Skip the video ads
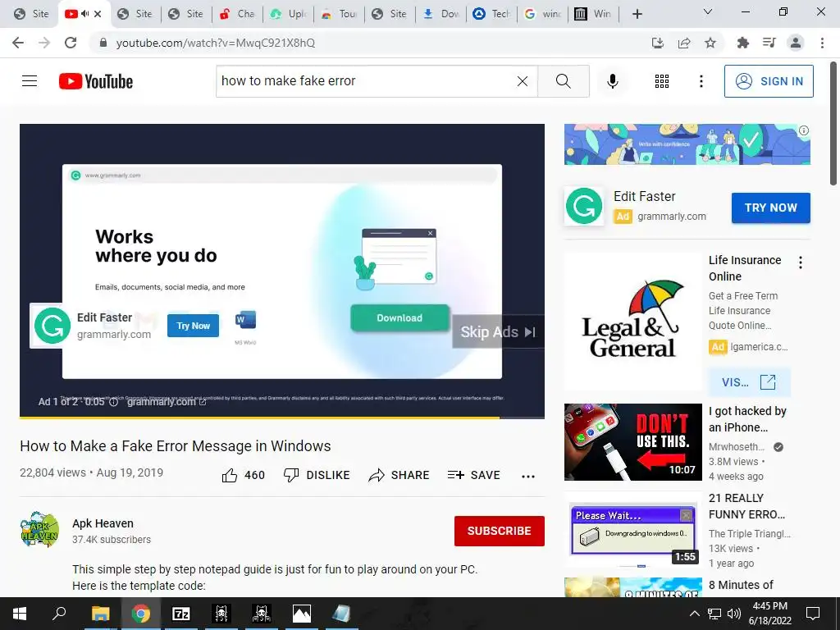 tap(498, 331)
